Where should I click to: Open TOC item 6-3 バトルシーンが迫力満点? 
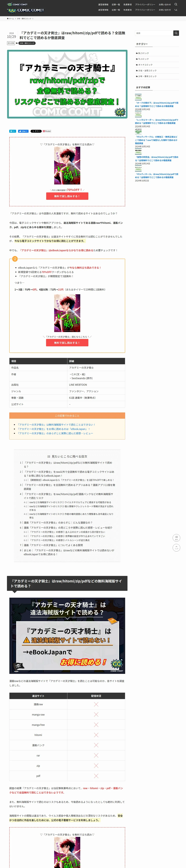59,540
